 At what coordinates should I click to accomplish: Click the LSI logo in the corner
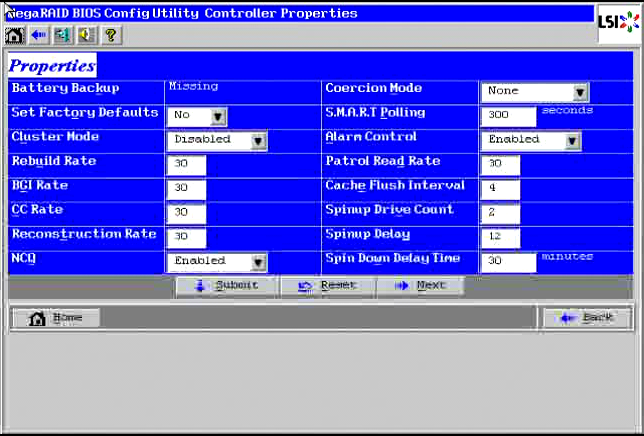tap(619, 22)
